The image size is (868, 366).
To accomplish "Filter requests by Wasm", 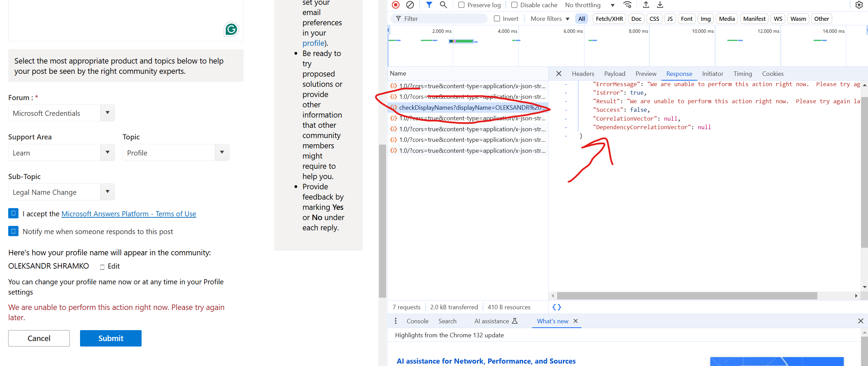I will point(798,18).
